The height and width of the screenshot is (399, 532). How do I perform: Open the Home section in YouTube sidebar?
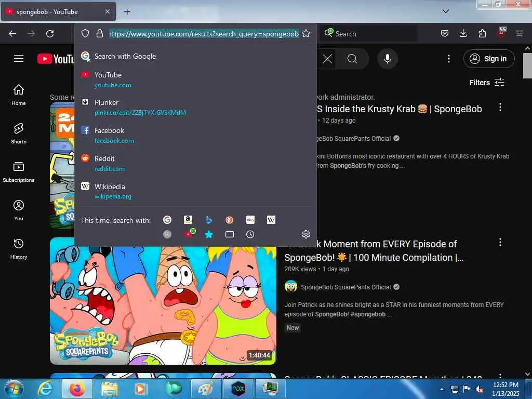pos(19,95)
